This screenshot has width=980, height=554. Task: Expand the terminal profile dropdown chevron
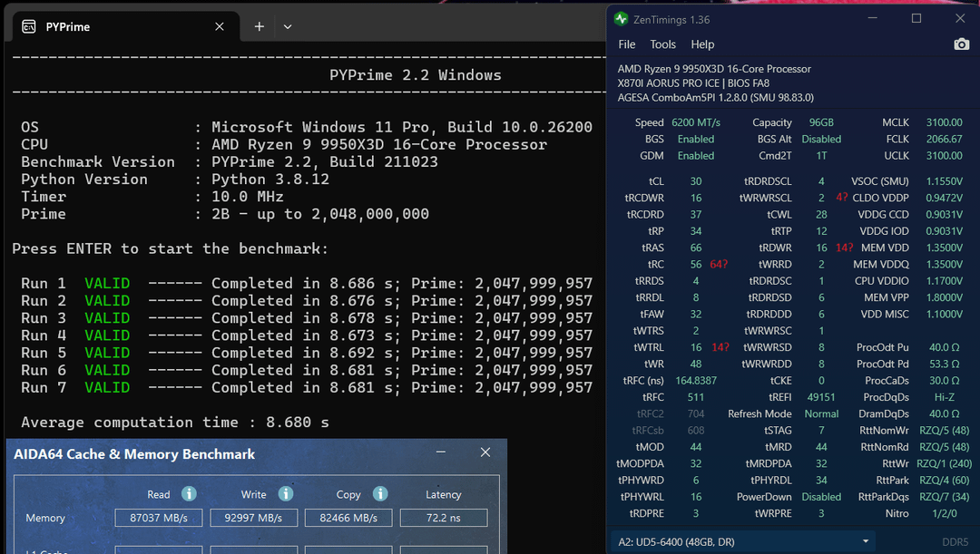(x=288, y=27)
